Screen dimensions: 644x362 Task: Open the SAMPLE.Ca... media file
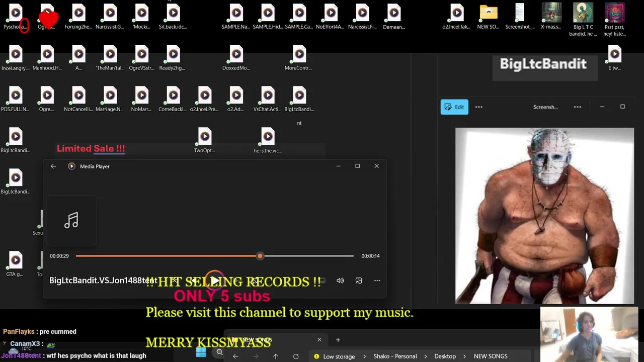(299, 17)
